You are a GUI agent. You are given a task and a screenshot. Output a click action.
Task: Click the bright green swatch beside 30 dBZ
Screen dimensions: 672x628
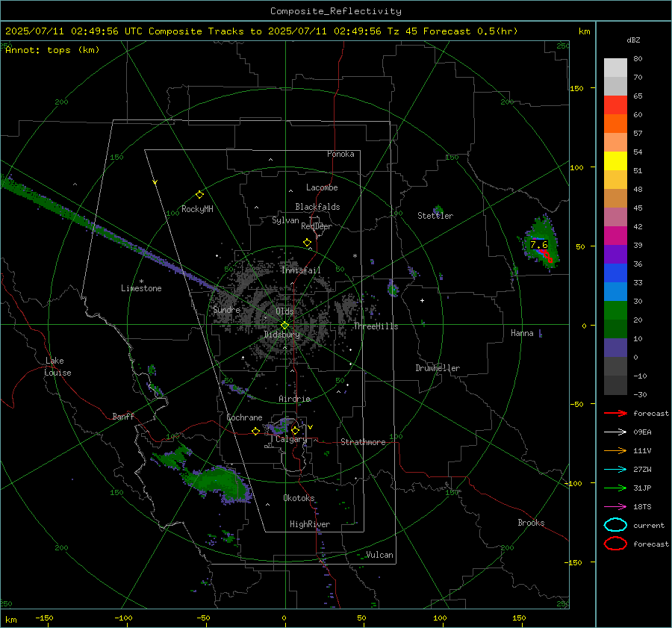click(x=615, y=311)
